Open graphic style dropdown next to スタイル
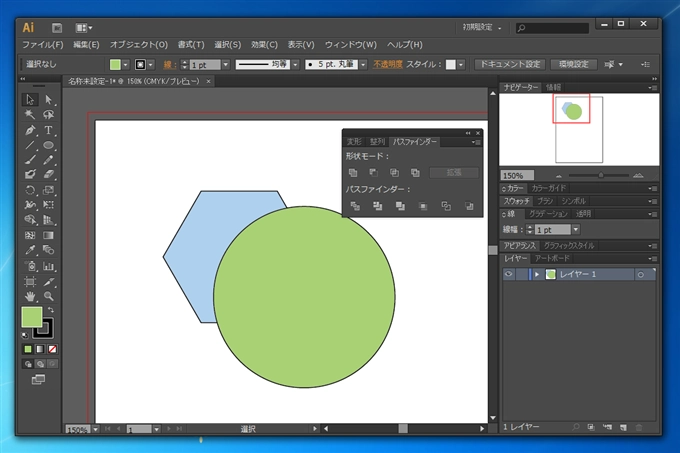 pos(461,65)
